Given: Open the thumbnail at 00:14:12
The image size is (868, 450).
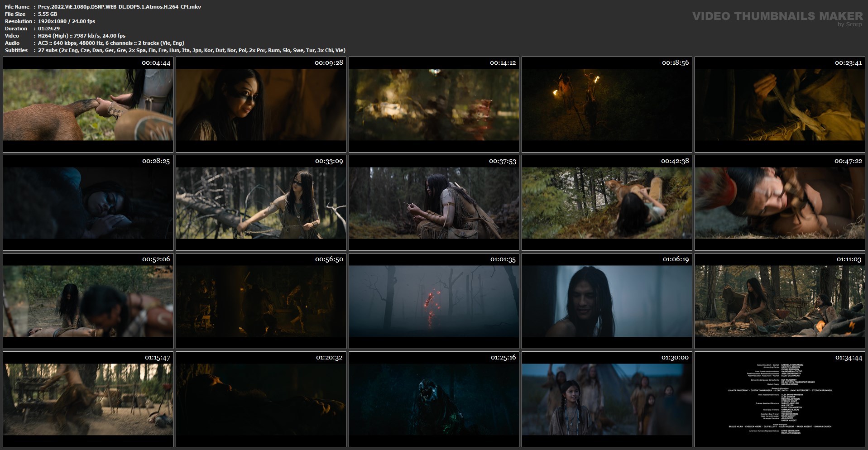Looking at the screenshot, I should pos(434,105).
